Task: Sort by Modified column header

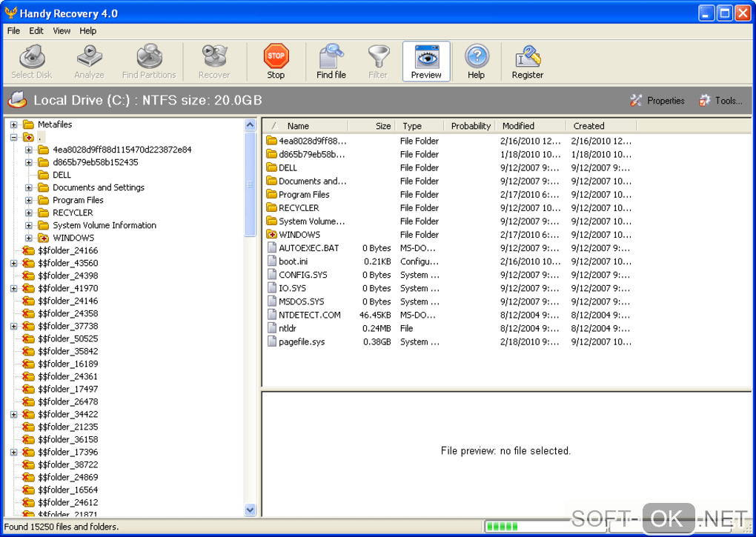Action: [531, 126]
